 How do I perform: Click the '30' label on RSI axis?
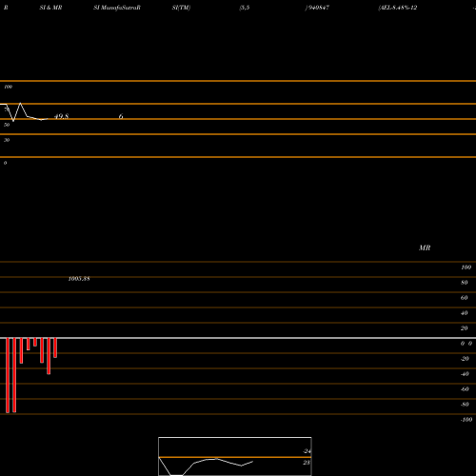click(7, 140)
